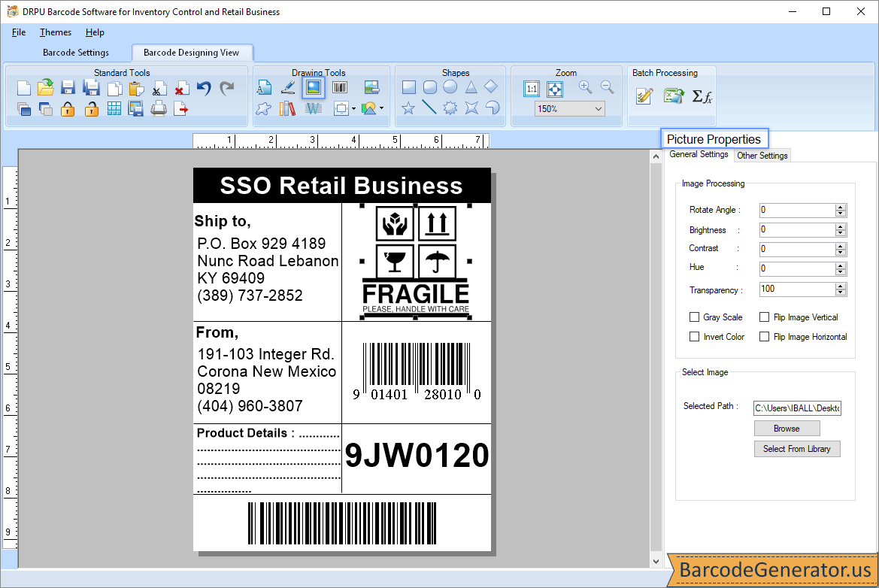
Task: Select the FRAGILE image on the label
Action: [415, 261]
